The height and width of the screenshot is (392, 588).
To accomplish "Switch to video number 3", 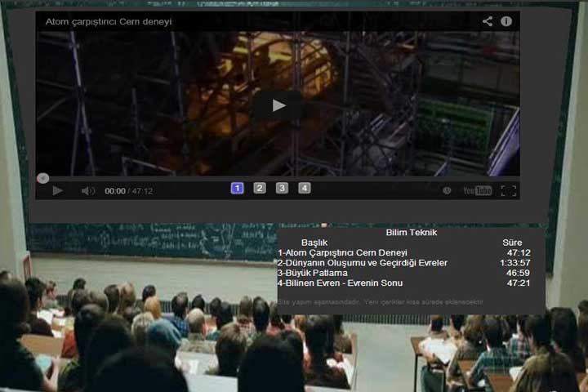I will coord(282,188).
